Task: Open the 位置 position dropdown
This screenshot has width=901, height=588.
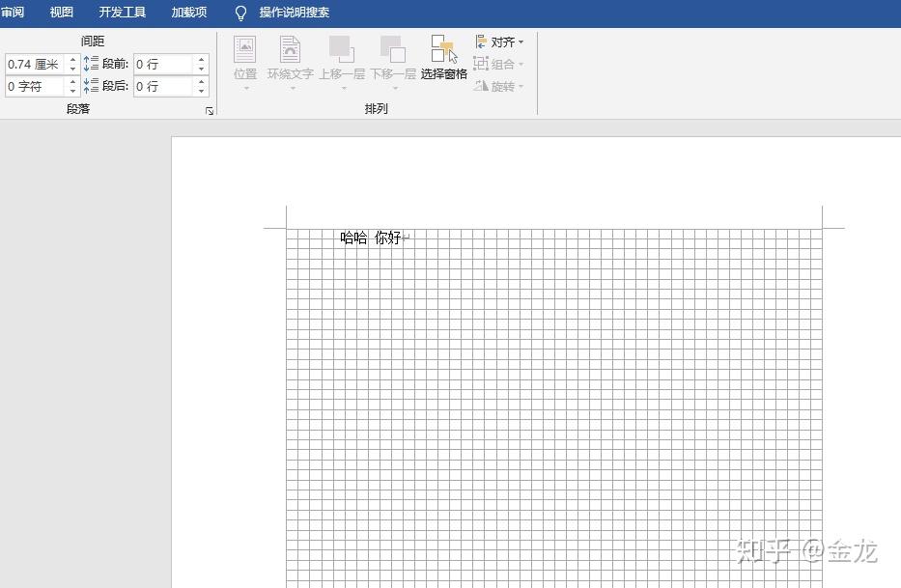Action: click(245, 63)
